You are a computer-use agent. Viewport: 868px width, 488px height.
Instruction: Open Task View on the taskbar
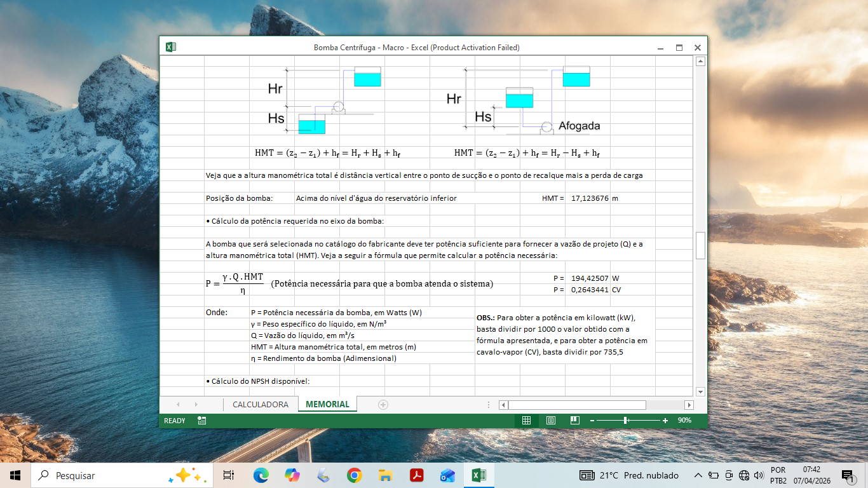tap(229, 475)
